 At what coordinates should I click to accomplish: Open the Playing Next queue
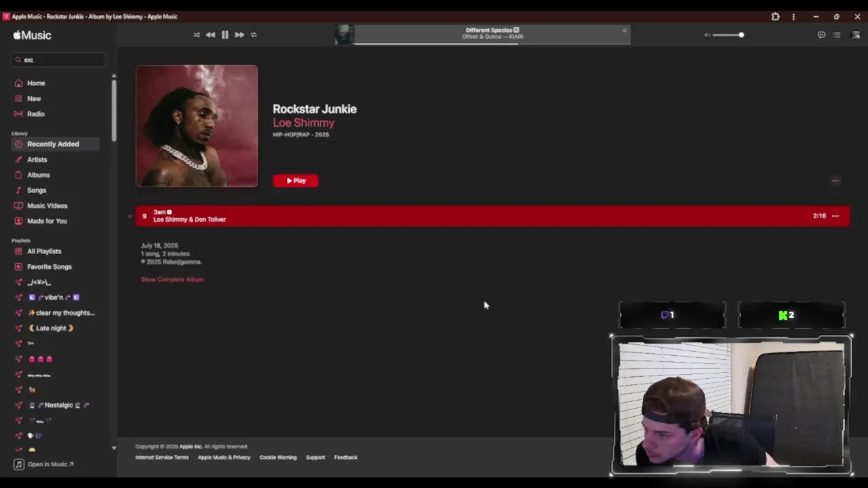point(837,35)
